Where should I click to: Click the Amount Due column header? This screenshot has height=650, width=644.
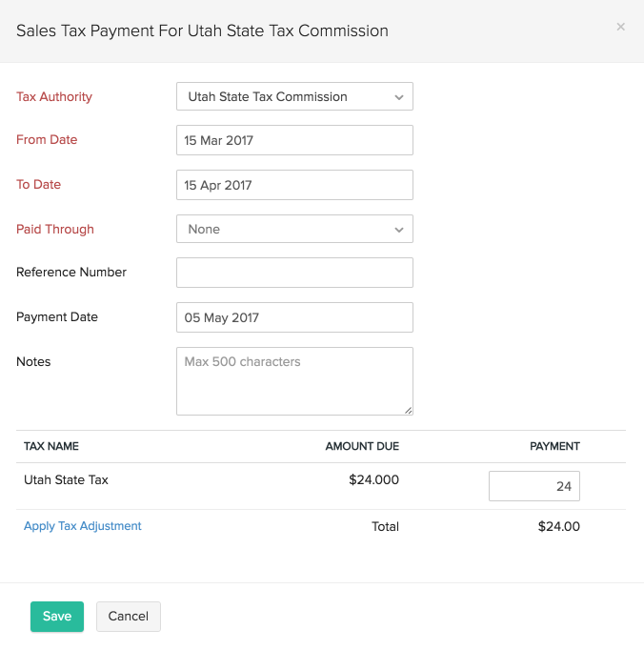coord(362,446)
